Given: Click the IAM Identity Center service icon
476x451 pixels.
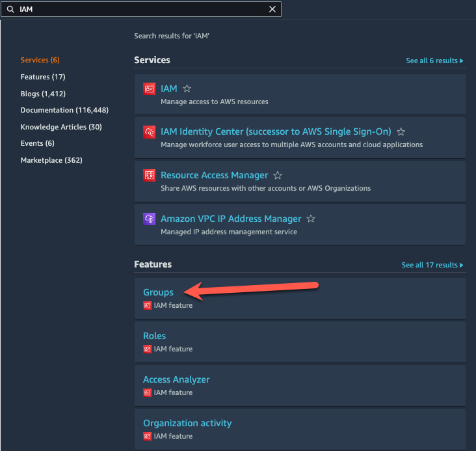Looking at the screenshot, I should (149, 132).
